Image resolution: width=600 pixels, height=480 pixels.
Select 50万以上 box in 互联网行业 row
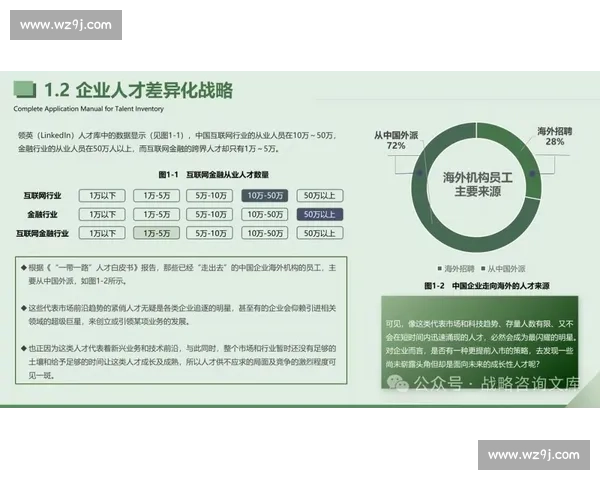tap(320, 196)
